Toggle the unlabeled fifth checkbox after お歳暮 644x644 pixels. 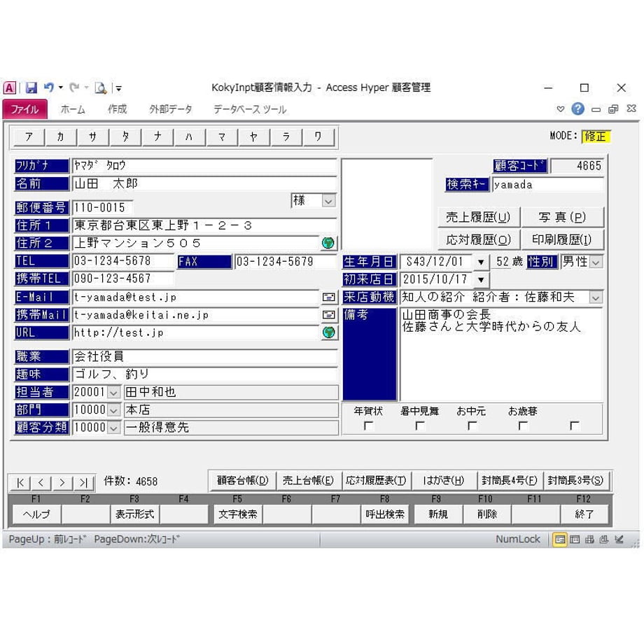(574, 426)
